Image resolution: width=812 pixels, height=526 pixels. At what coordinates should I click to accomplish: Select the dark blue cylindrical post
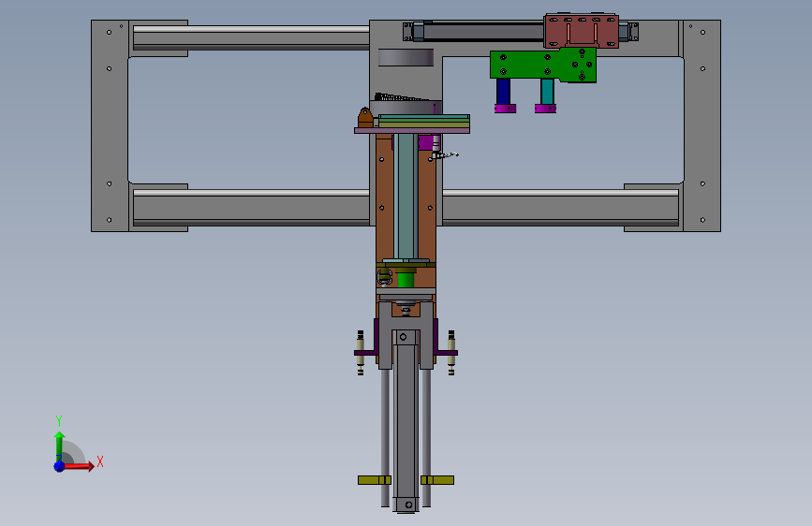[x=503, y=92]
